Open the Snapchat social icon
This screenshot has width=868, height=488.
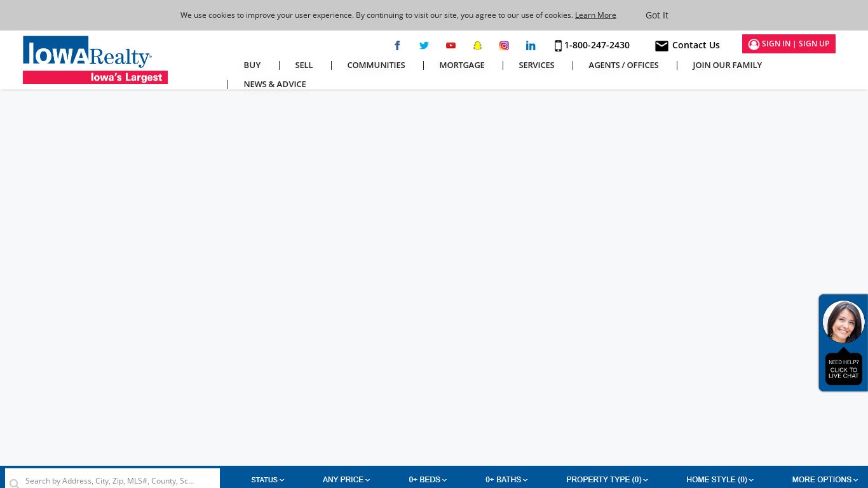click(477, 45)
